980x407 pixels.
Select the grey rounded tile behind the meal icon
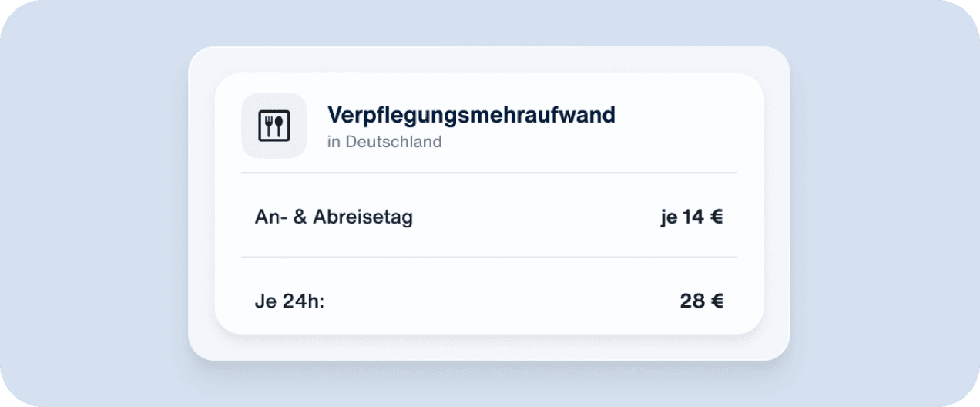274,126
